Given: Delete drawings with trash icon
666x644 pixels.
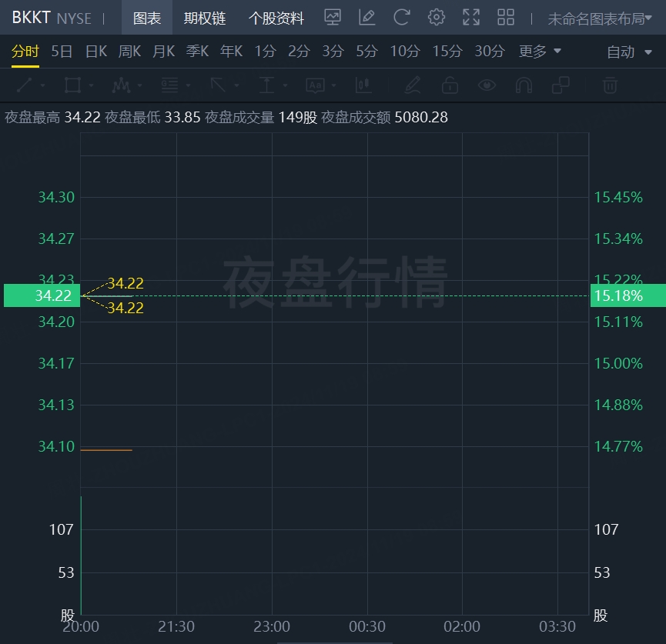Looking at the screenshot, I should [611, 85].
